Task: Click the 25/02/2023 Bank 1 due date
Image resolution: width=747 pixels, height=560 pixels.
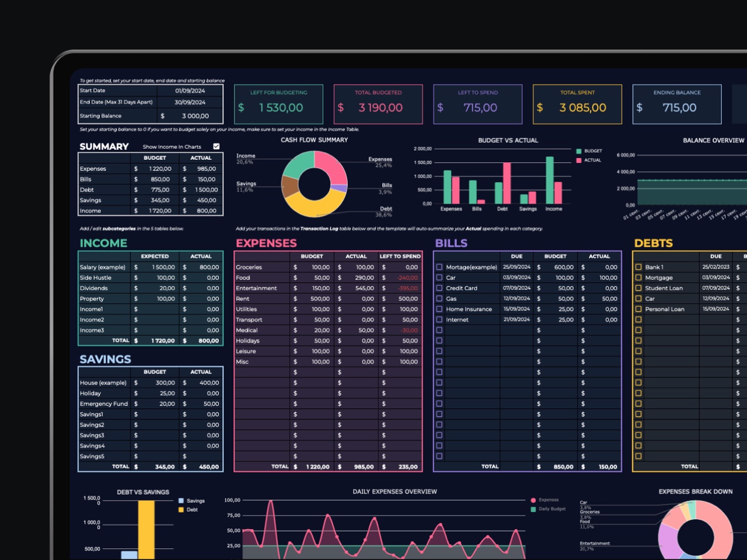Action: pyautogui.click(x=716, y=267)
